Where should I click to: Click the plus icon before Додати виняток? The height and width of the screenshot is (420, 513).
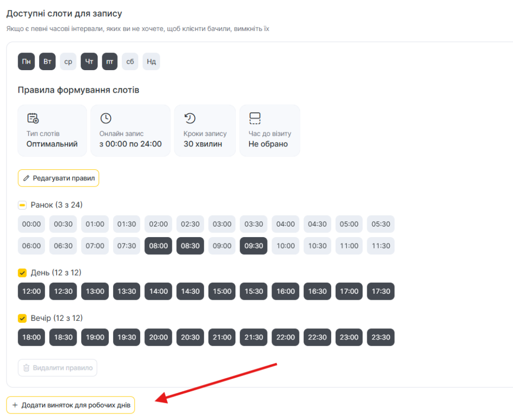click(15, 405)
